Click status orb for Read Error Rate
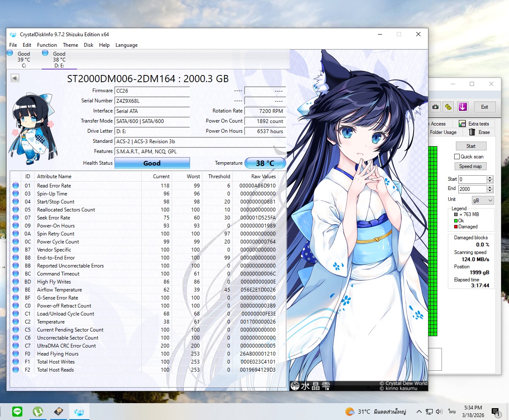 16,185
